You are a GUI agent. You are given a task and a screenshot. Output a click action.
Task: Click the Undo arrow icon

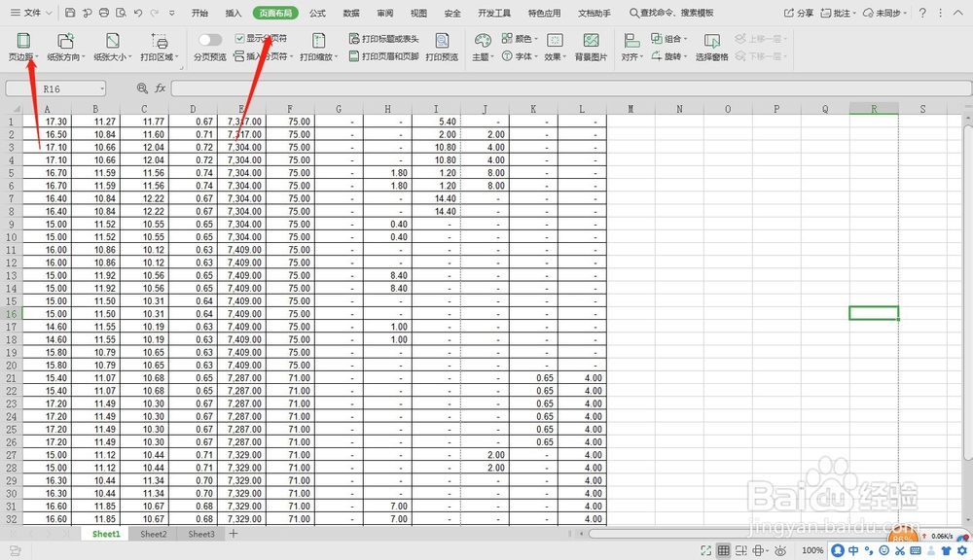click(x=138, y=13)
